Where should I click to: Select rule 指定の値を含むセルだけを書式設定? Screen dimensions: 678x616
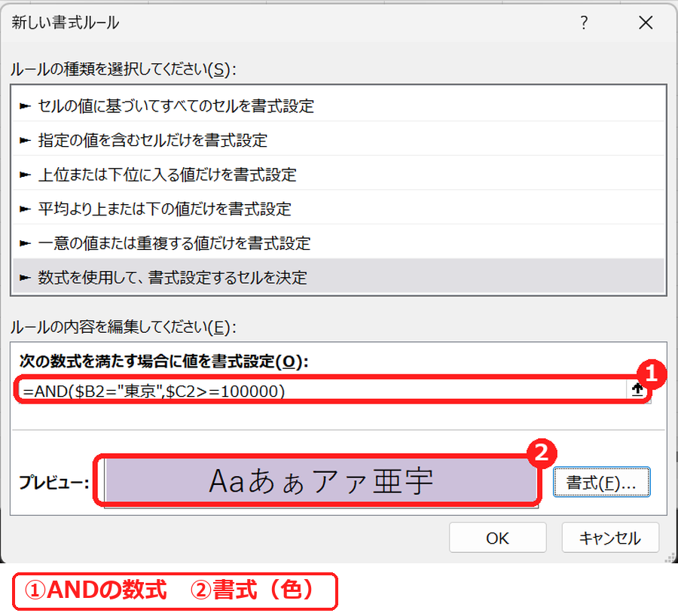(338, 140)
